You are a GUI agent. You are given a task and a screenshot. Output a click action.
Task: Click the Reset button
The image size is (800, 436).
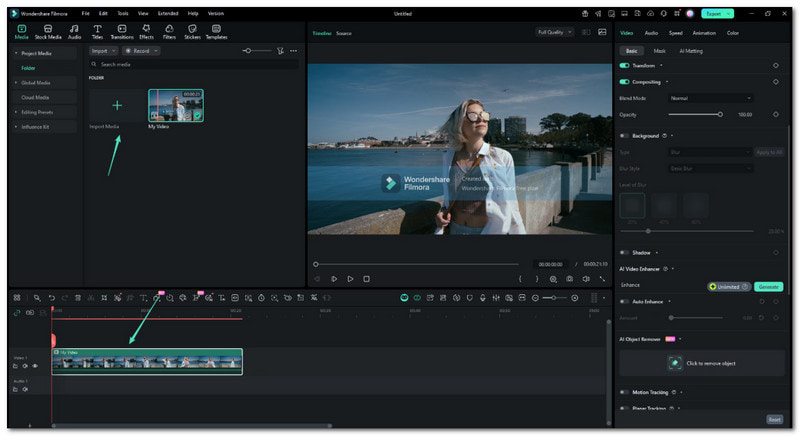[x=774, y=419]
